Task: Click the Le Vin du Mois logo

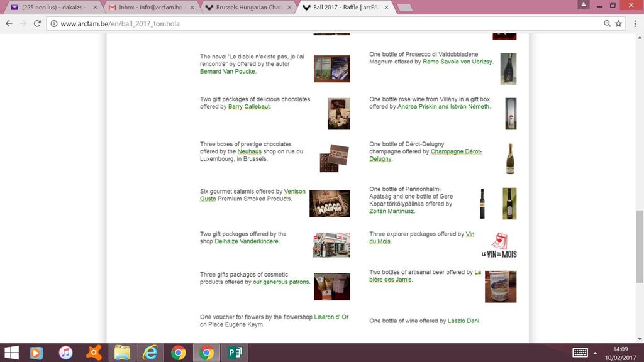Action: 499,245
